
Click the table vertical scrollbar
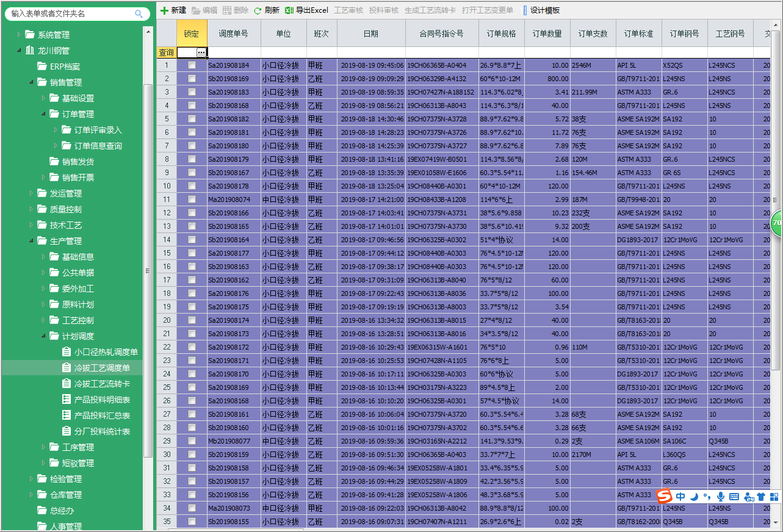(x=776, y=201)
